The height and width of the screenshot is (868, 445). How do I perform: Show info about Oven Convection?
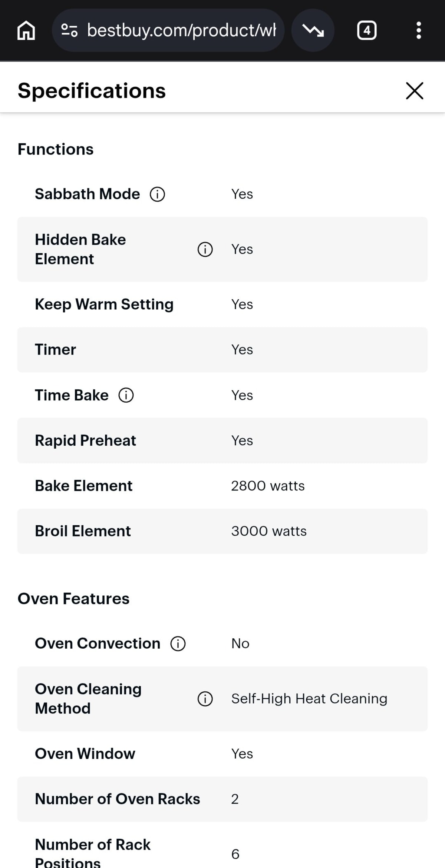tap(178, 644)
